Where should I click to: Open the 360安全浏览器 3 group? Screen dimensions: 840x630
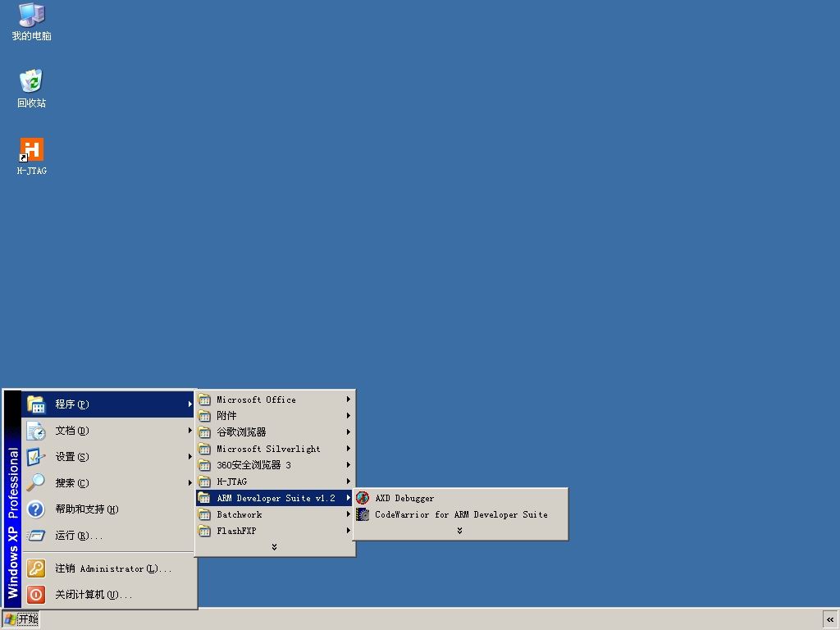[274, 465]
